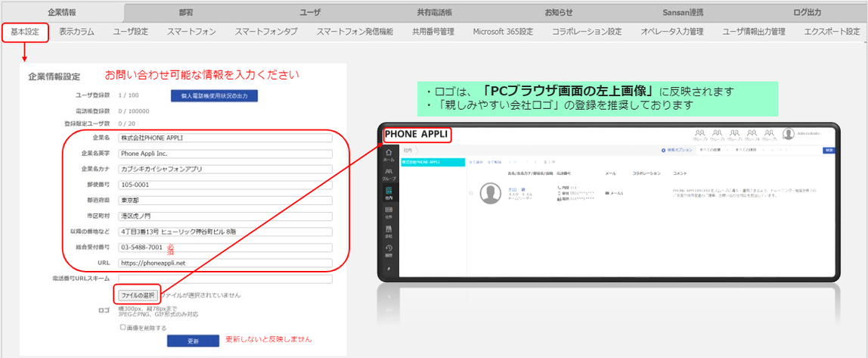Open the 表示カラム sub-tab
Screen dimensions: 868x358
(x=76, y=32)
